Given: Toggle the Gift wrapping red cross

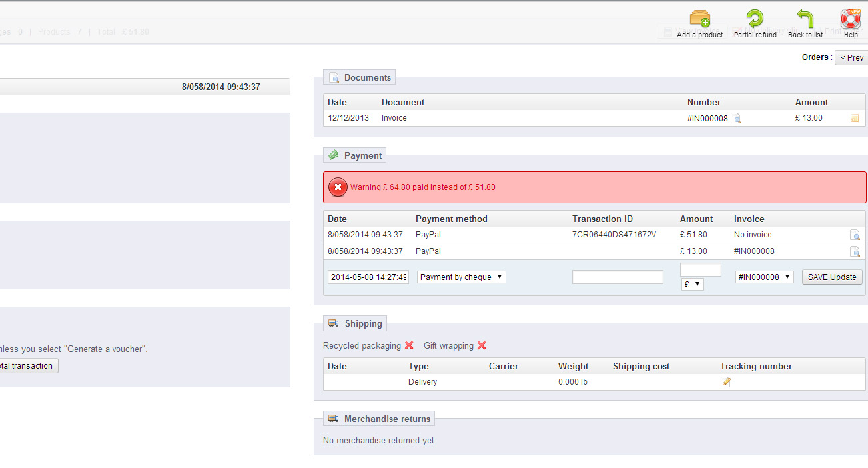Looking at the screenshot, I should coord(482,345).
